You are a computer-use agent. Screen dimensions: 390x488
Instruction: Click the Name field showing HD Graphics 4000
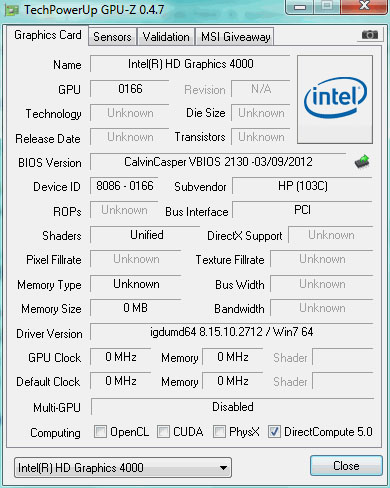[190, 64]
